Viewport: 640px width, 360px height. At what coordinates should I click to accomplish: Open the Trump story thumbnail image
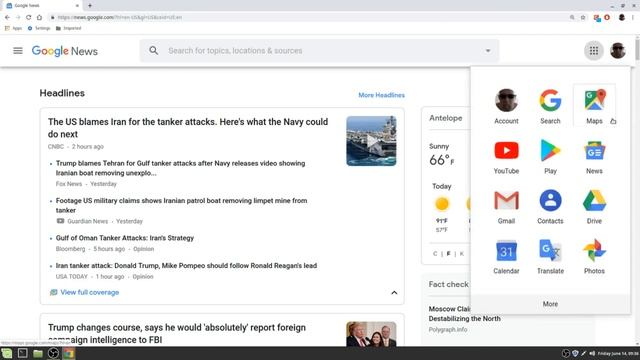371,334
